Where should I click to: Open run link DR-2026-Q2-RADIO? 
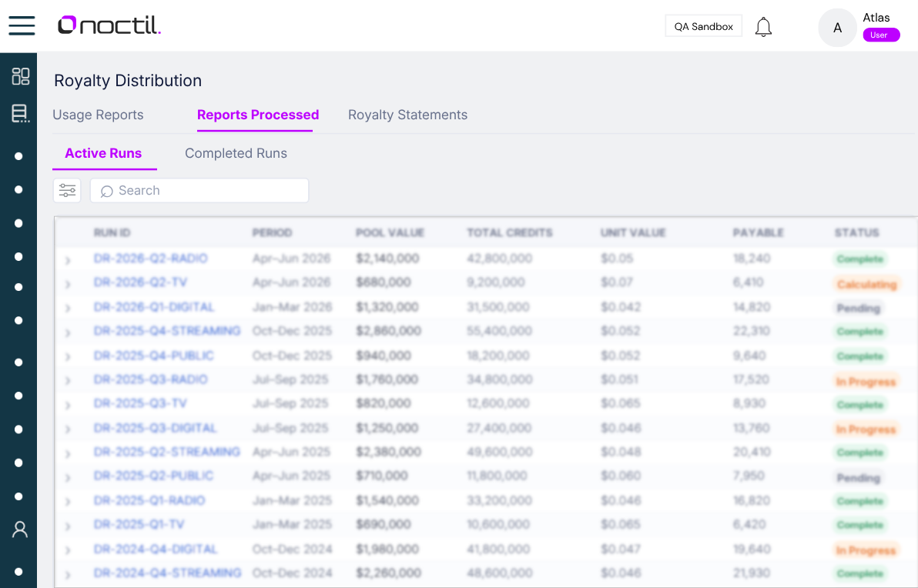150,259
